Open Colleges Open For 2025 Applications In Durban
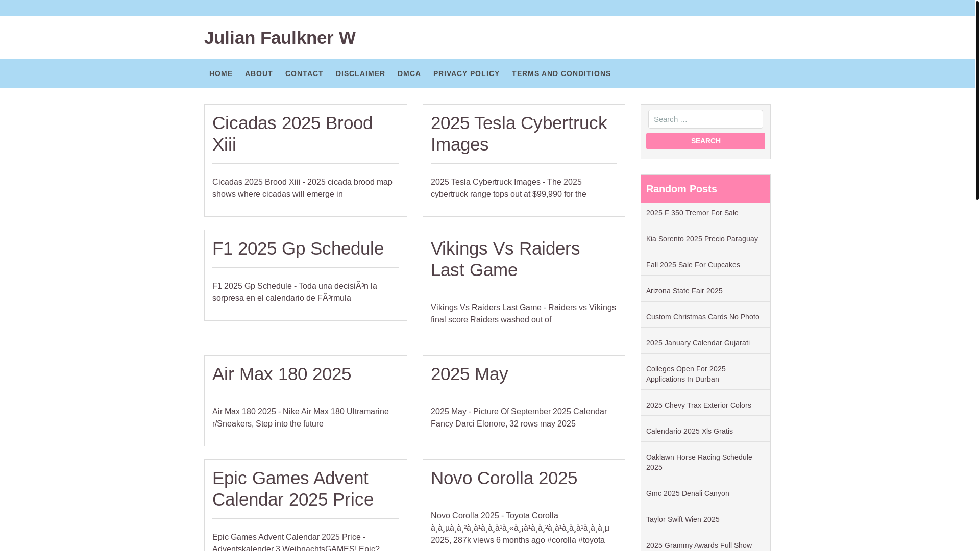Viewport: 980px width, 551px height. point(686,374)
